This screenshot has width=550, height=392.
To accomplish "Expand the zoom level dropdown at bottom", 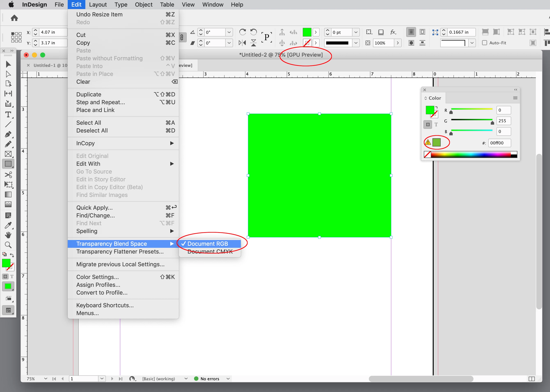I will coord(46,378).
